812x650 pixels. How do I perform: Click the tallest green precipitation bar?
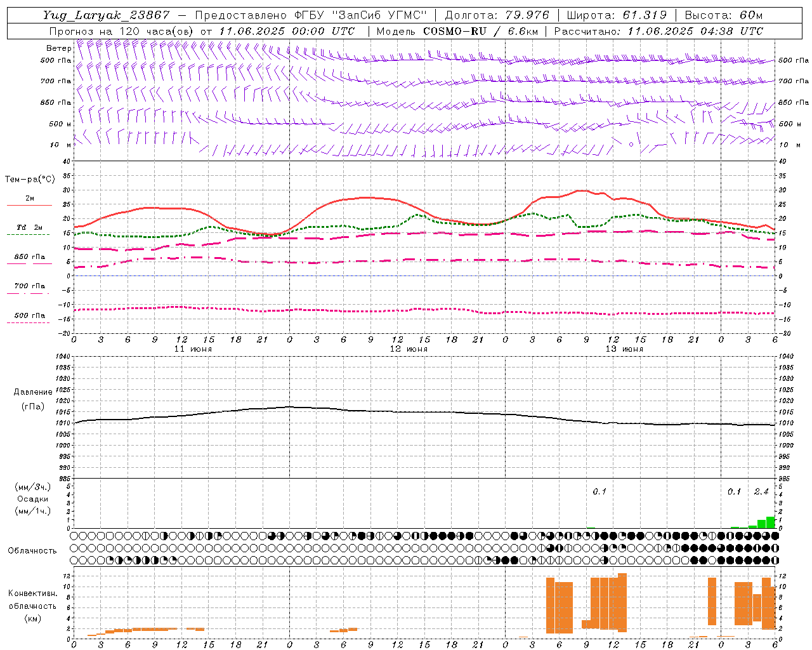[x=771, y=522]
